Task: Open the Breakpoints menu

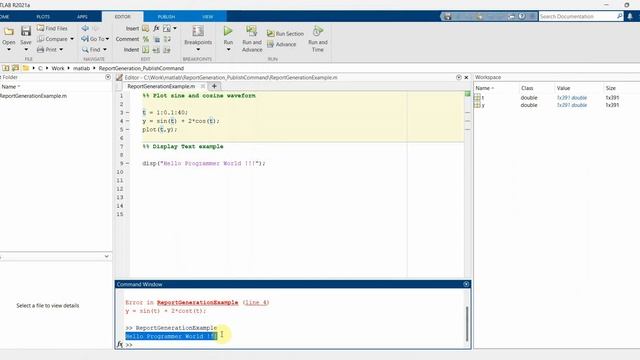Action: tap(198, 39)
